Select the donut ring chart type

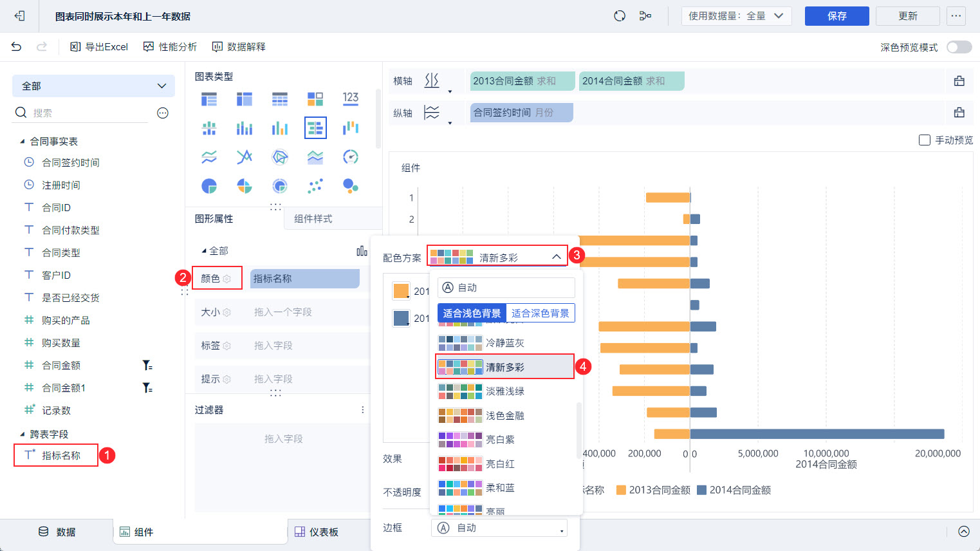tap(280, 186)
